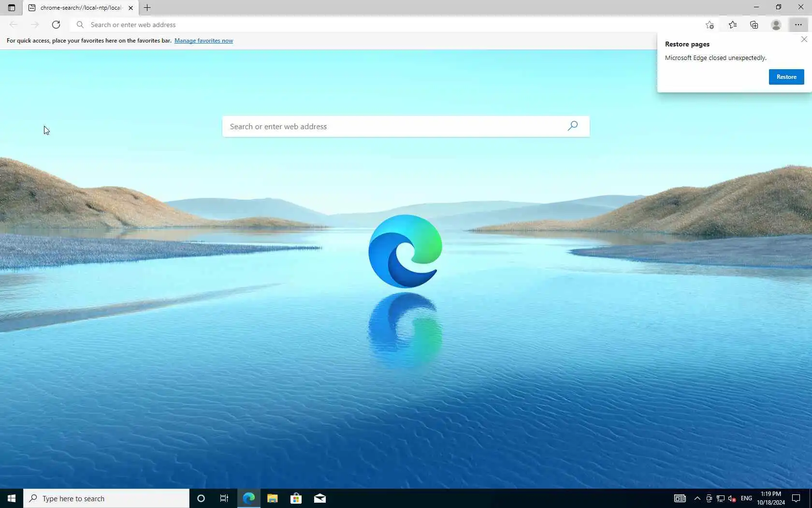Image resolution: width=812 pixels, height=508 pixels.
Task: Open the clock showing 1:19 PM
Action: point(771,498)
